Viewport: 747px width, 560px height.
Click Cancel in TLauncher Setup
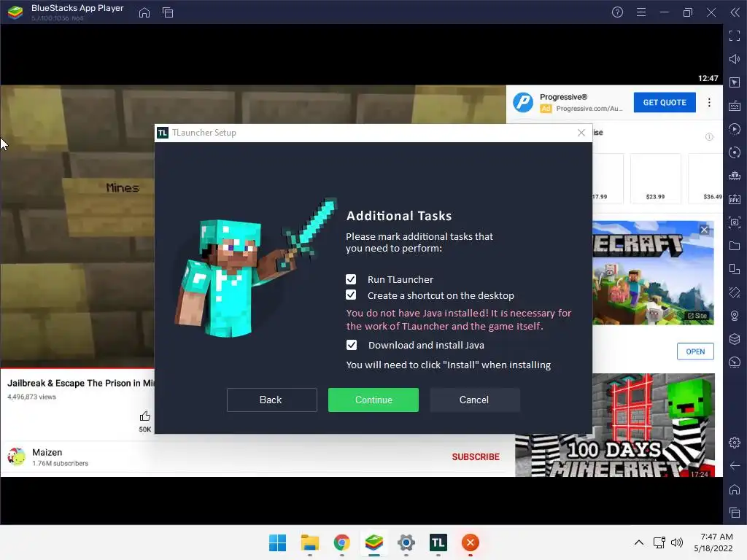tap(474, 400)
